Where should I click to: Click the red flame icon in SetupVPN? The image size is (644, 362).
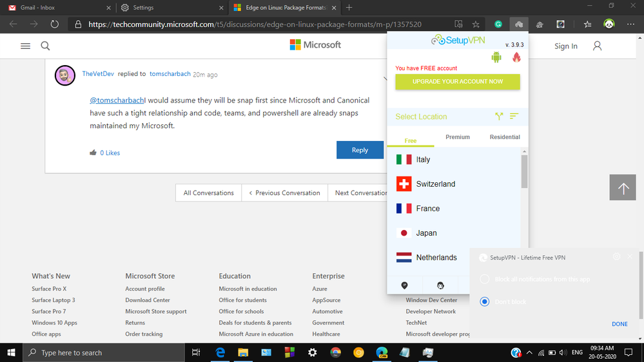tap(516, 57)
